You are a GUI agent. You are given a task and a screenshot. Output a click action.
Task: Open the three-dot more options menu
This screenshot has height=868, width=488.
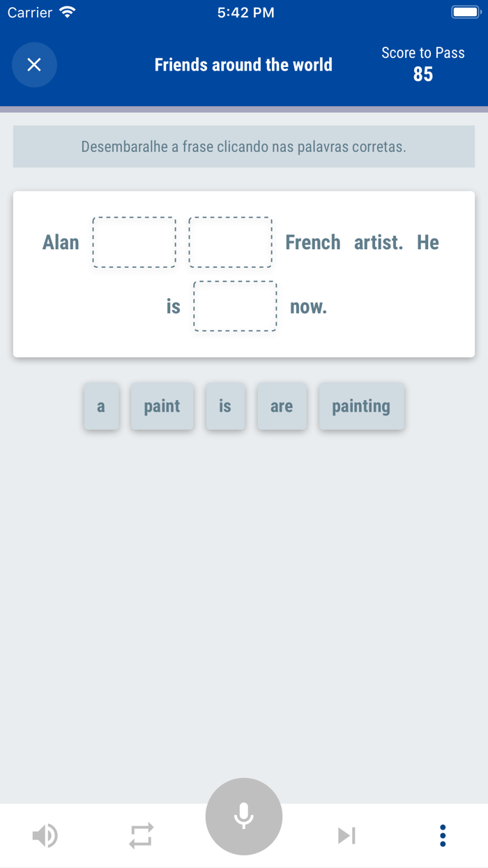click(443, 835)
